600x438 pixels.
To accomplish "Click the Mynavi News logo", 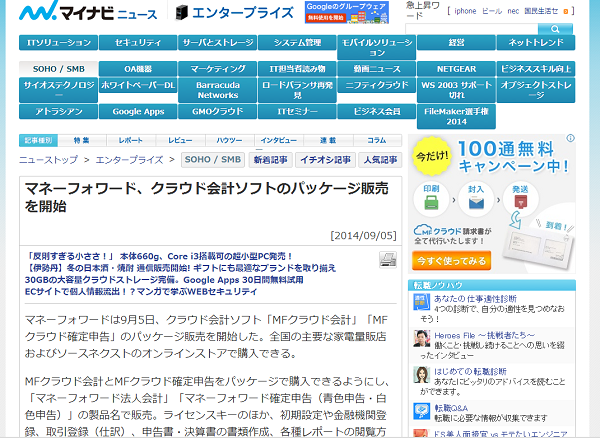I will point(88,11).
